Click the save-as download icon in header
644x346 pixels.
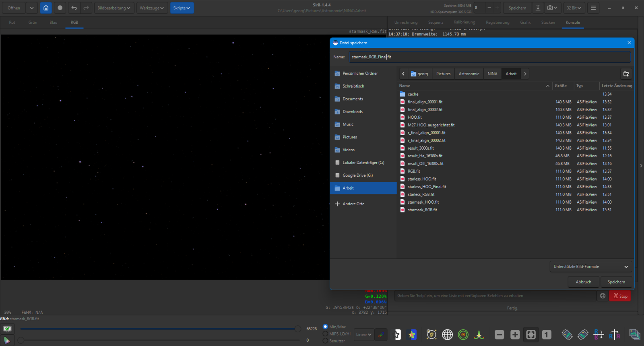[x=538, y=8]
